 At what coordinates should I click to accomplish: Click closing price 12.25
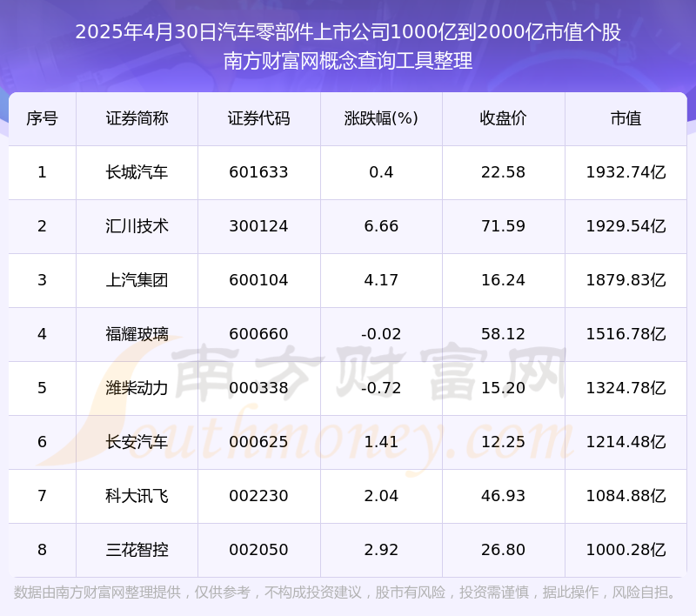pyautogui.click(x=504, y=442)
